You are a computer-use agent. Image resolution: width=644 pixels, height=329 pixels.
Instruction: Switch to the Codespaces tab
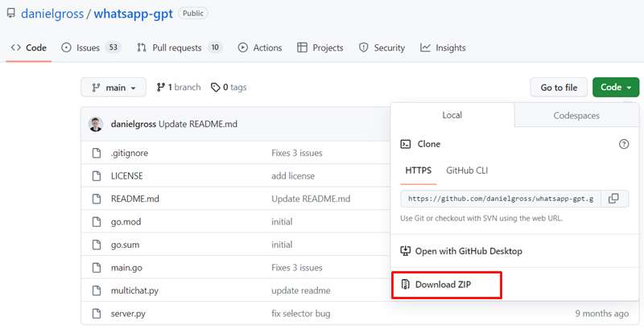tap(576, 116)
